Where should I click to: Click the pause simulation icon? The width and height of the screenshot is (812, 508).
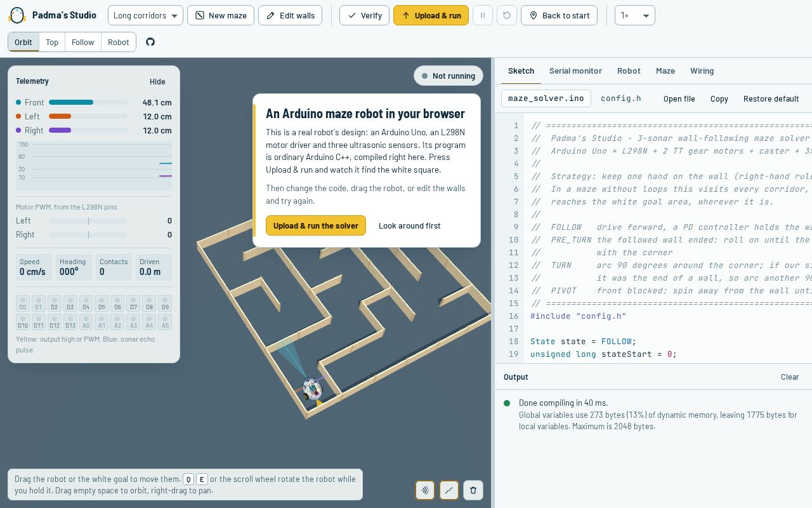click(x=483, y=15)
